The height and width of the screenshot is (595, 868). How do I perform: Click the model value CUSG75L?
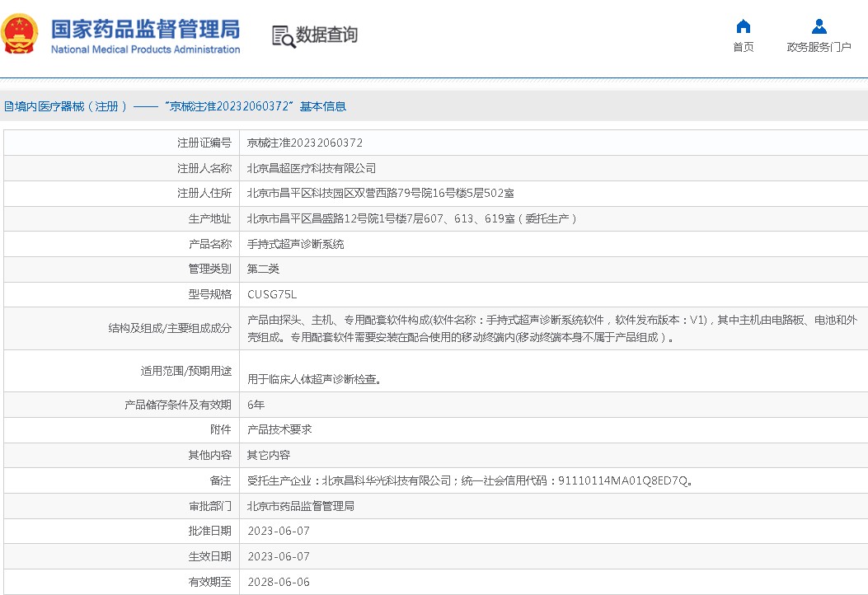click(272, 294)
